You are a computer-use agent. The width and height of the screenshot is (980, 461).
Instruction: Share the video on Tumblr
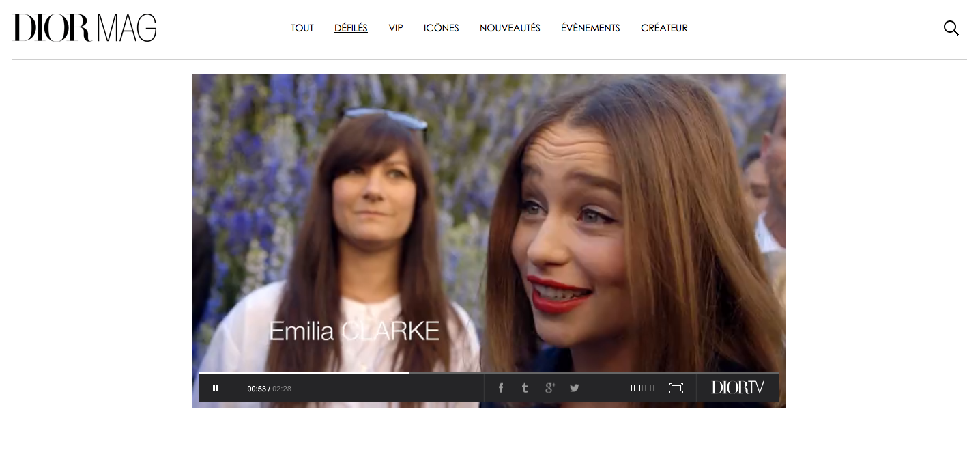tap(525, 388)
